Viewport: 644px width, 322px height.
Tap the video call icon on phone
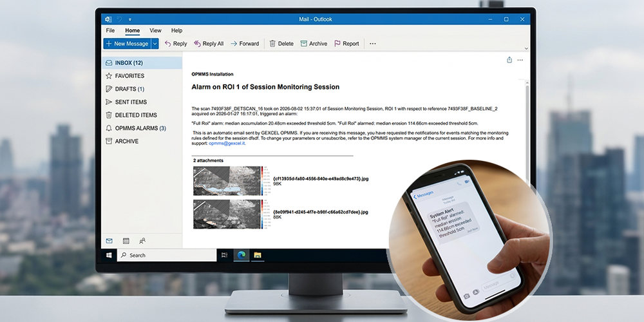(467, 181)
